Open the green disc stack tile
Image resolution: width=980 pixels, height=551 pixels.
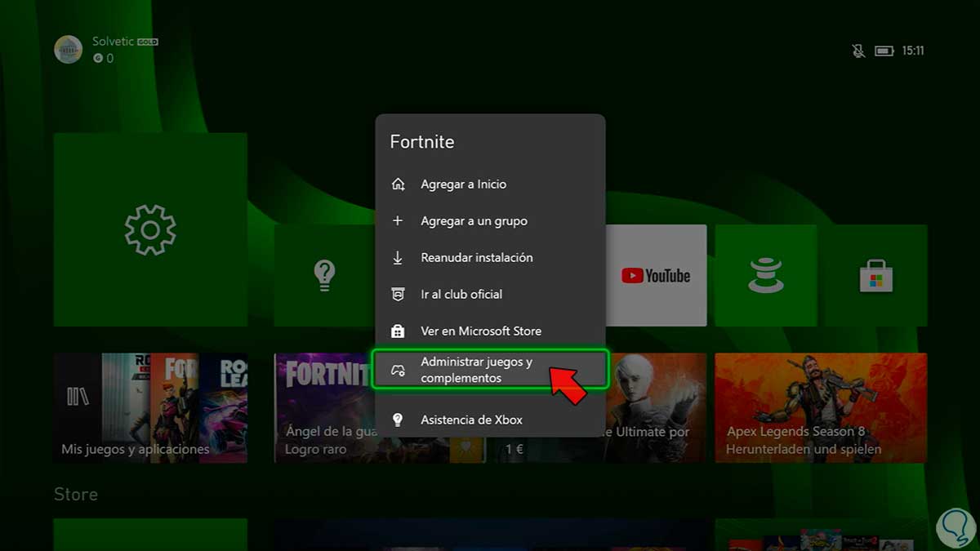(x=765, y=276)
